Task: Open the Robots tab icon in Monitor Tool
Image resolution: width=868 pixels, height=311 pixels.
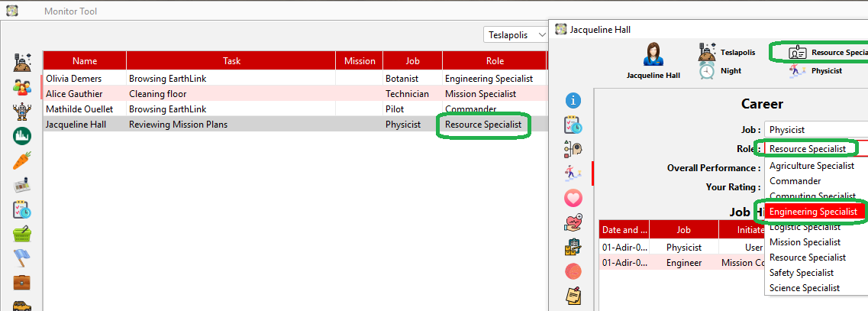Action: coord(22,112)
